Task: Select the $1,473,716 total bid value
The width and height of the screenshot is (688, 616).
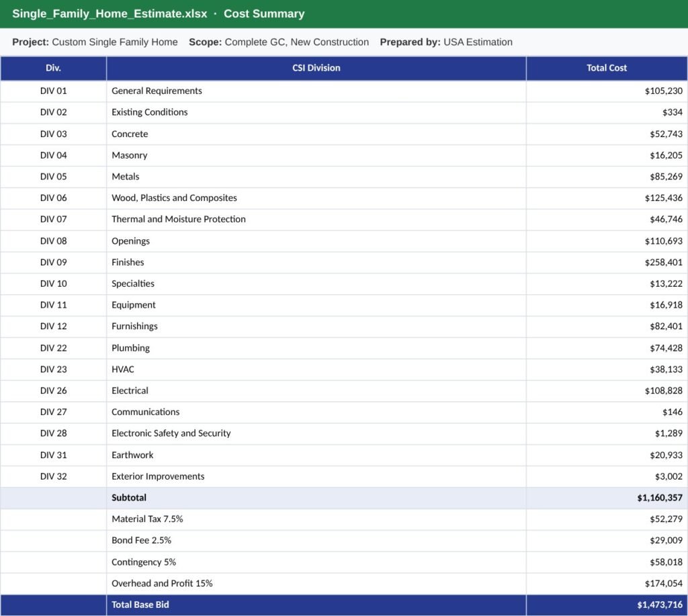Action: (x=607, y=605)
